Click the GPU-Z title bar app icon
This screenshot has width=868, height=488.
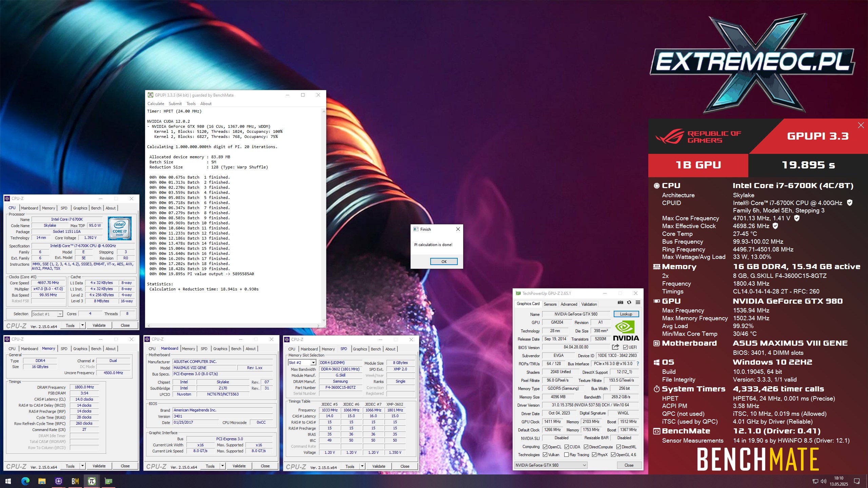(518, 293)
